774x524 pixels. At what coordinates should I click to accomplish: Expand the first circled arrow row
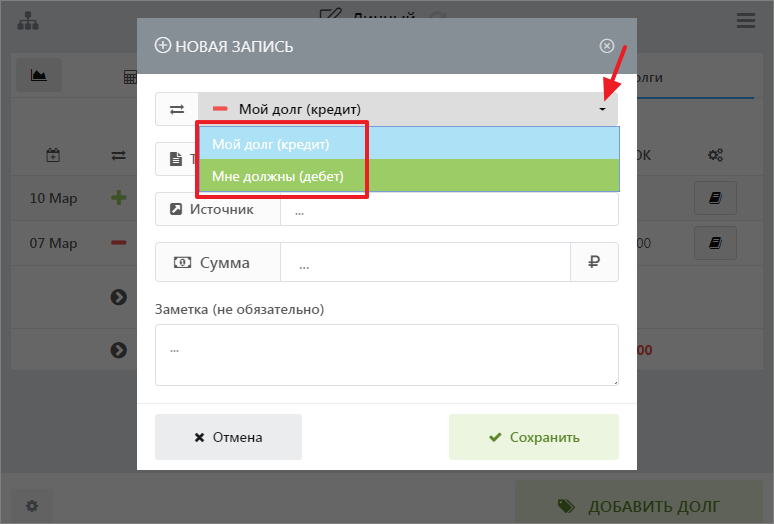[x=119, y=297]
